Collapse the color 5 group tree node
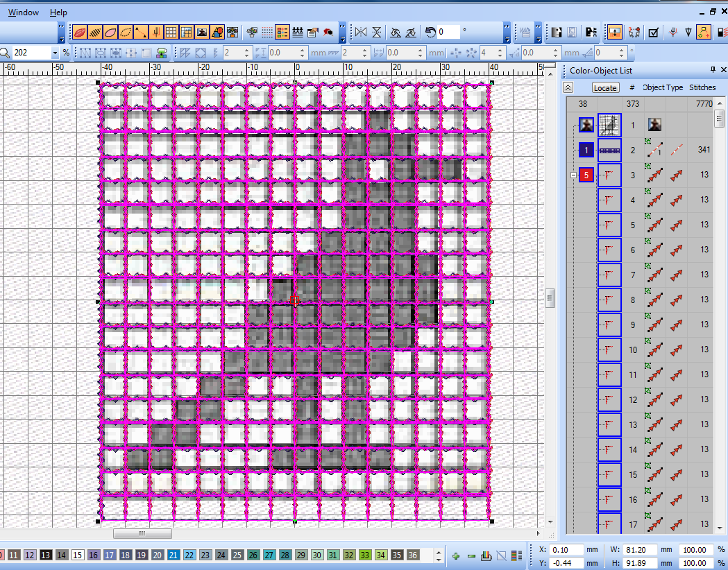This screenshot has width=728, height=570. (x=573, y=175)
